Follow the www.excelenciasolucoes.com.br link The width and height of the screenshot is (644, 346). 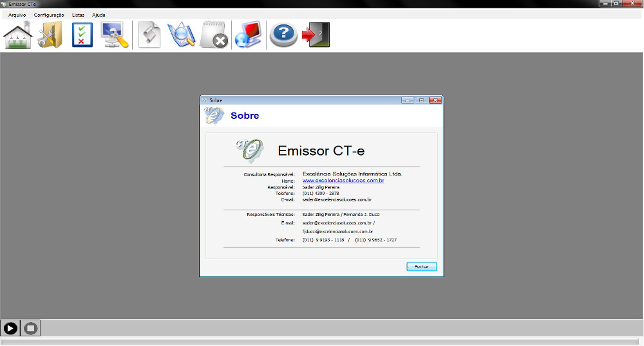point(343,181)
